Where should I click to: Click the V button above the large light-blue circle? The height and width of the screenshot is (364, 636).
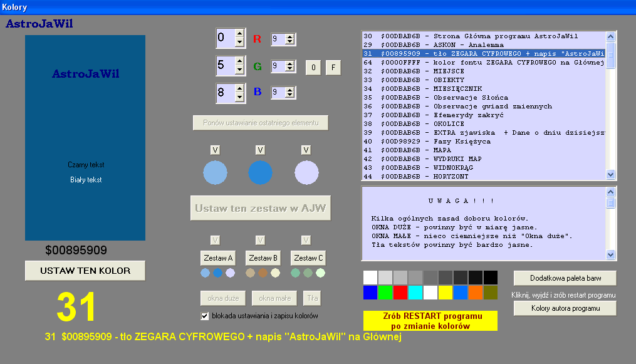coord(215,150)
